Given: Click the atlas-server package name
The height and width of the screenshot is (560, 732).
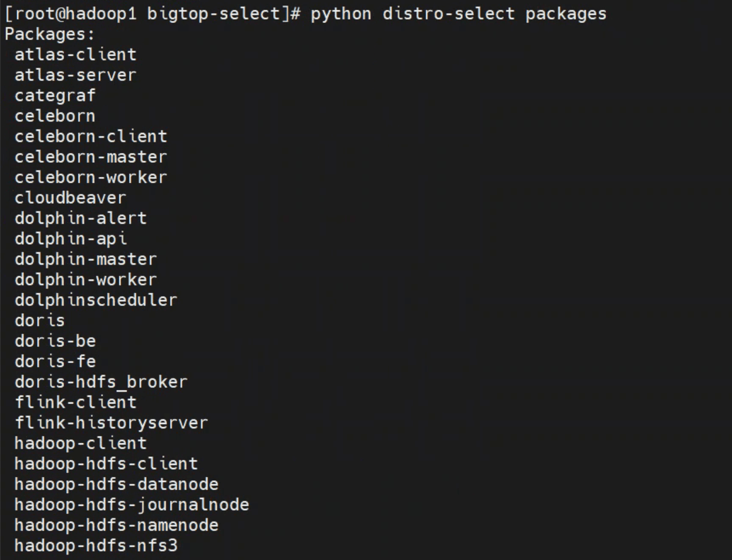Looking at the screenshot, I should pos(75,75).
